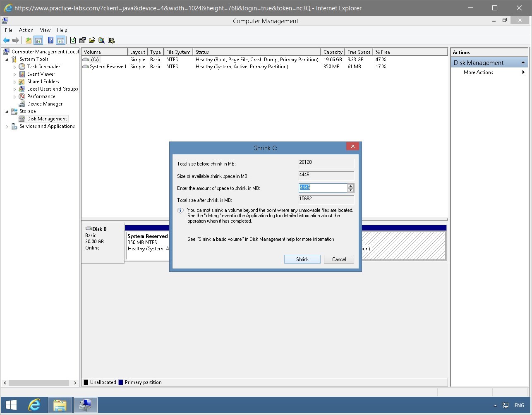The height and width of the screenshot is (415, 532).
Task: Open Internet Explorer from the taskbar
Action: [35, 405]
